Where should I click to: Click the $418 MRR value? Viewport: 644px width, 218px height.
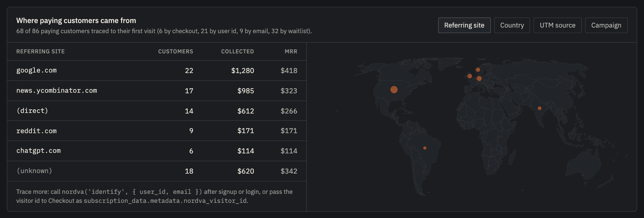point(289,71)
